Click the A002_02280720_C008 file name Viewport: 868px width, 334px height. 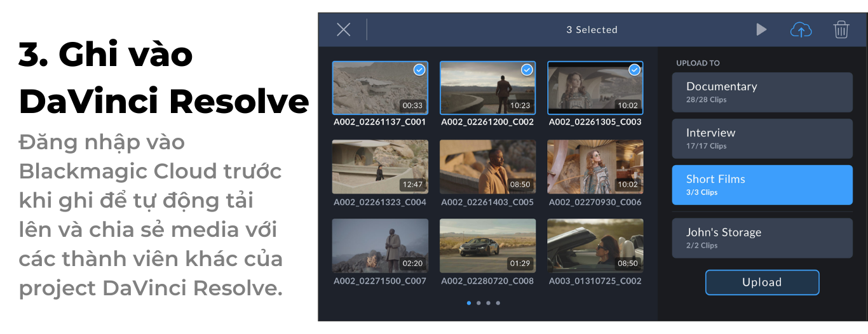click(x=487, y=281)
